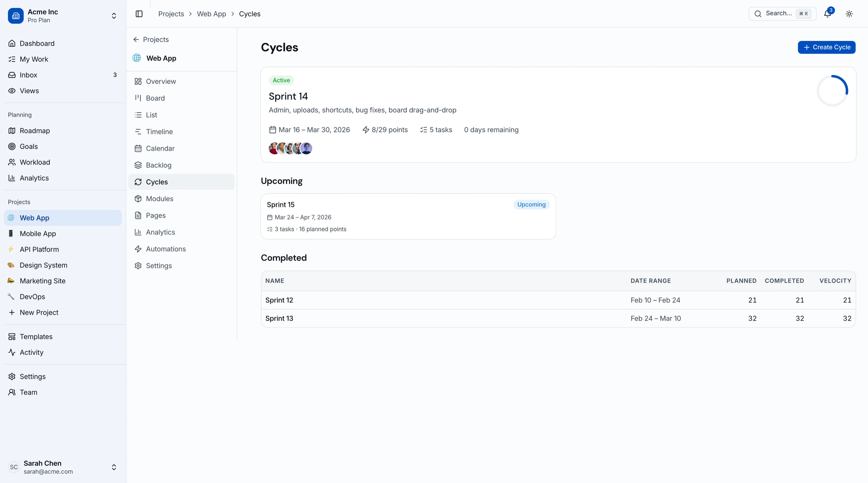
Task: Click the Planning Analytics chart icon
Action: [12, 178]
